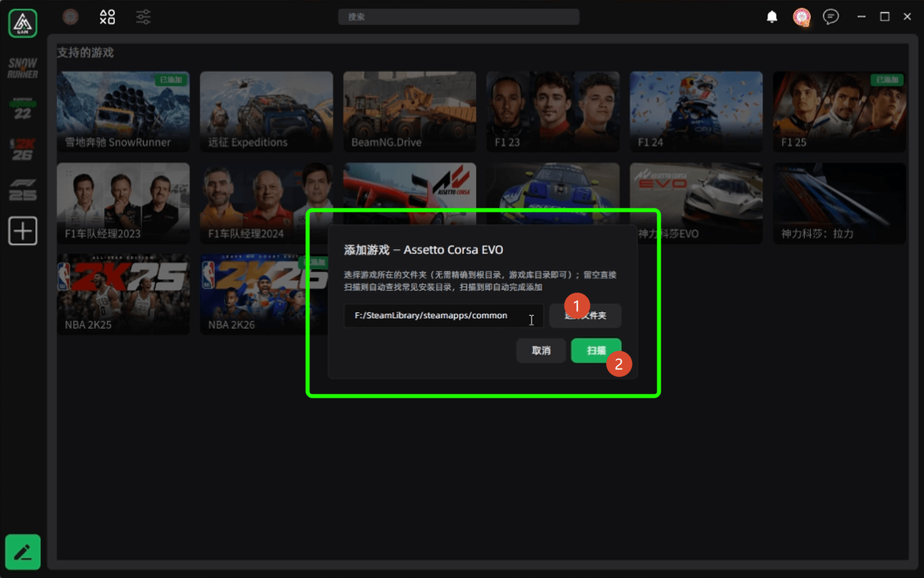Click the GAM app logo
Screen dimensions: 924x578
pyautogui.click(x=23, y=23)
